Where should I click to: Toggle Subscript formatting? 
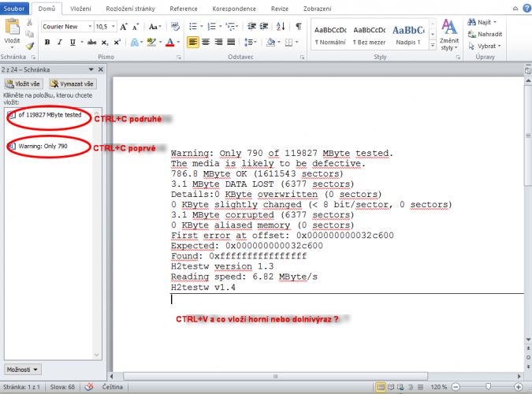[105, 42]
